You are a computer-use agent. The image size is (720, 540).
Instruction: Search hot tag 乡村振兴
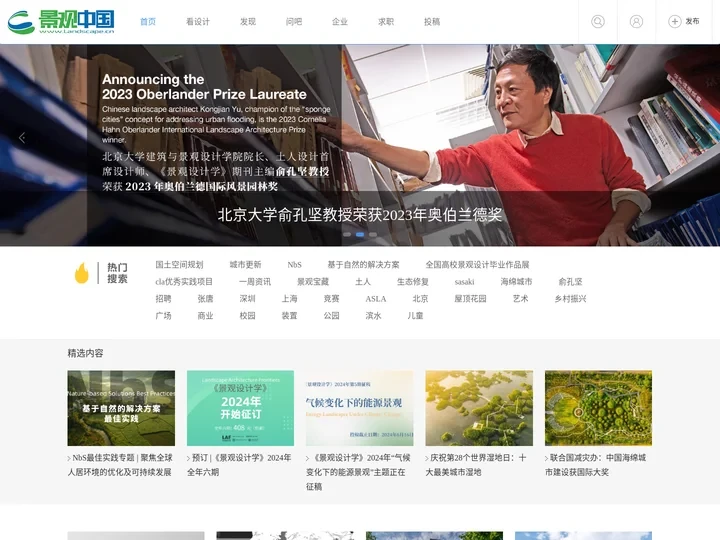(x=570, y=298)
